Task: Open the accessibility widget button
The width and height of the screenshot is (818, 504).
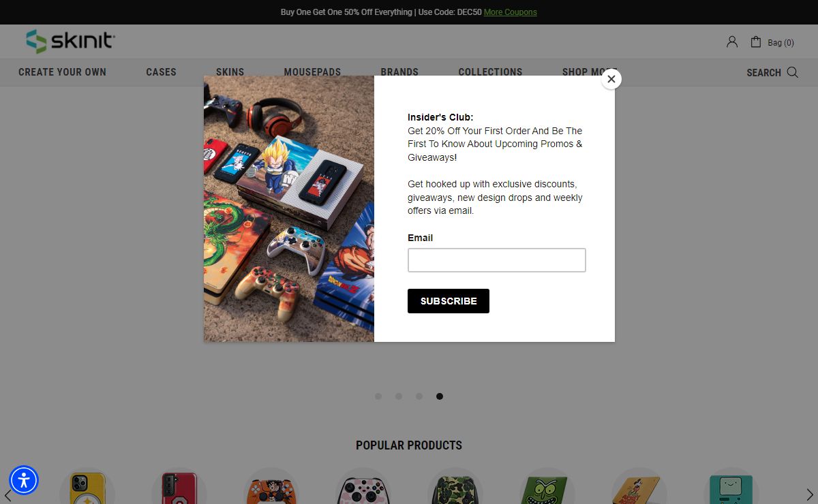Action: [24, 480]
